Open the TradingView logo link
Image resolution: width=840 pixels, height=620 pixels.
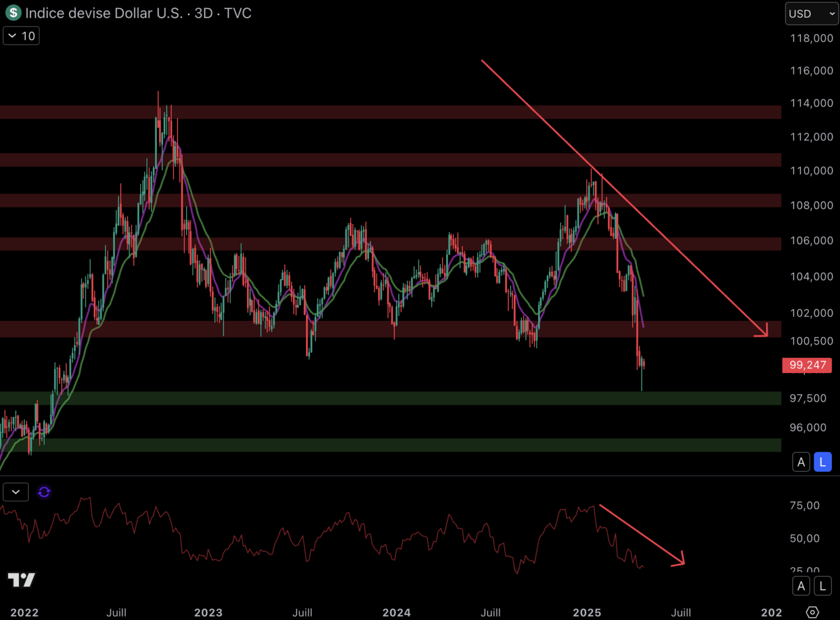21,580
